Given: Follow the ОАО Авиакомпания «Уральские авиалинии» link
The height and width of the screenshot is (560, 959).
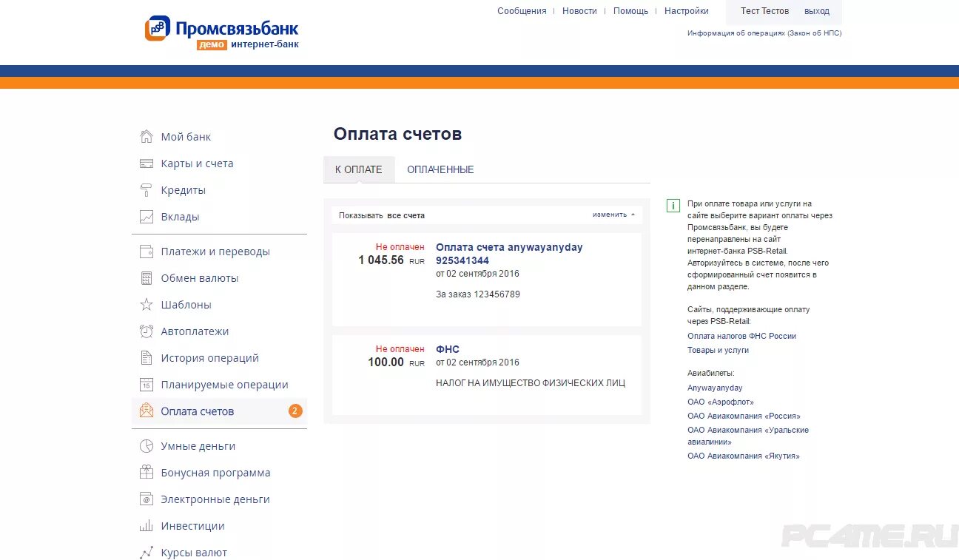Looking at the screenshot, I should 748,436.
